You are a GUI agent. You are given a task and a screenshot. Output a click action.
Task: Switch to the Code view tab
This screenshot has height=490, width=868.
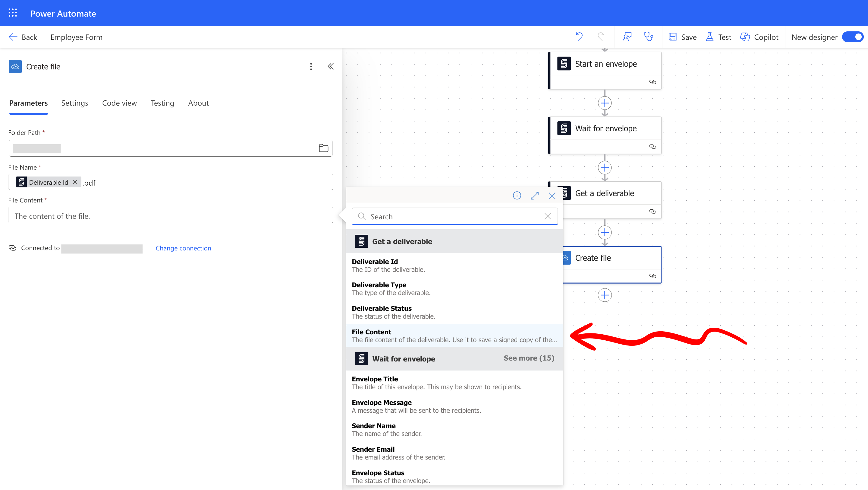coord(119,103)
